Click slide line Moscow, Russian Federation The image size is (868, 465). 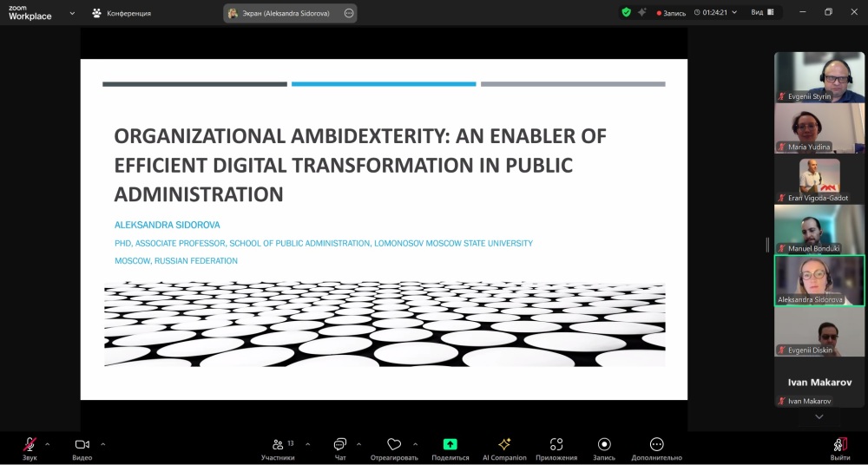point(176,261)
